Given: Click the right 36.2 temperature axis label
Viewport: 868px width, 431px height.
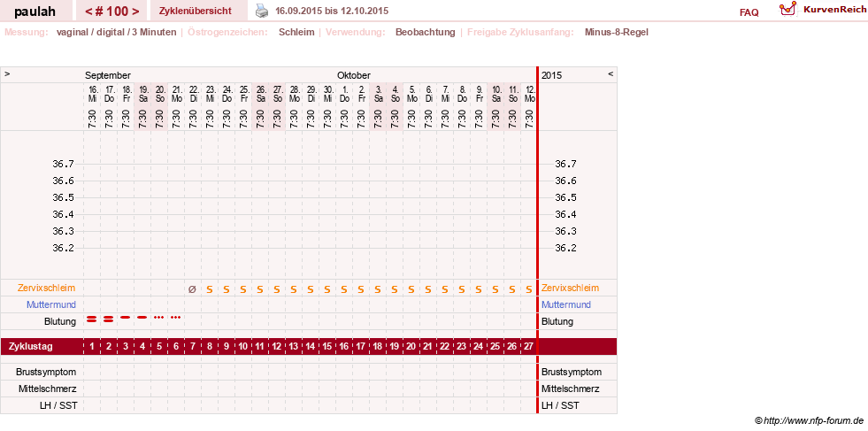Looking at the screenshot, I should pos(565,248).
